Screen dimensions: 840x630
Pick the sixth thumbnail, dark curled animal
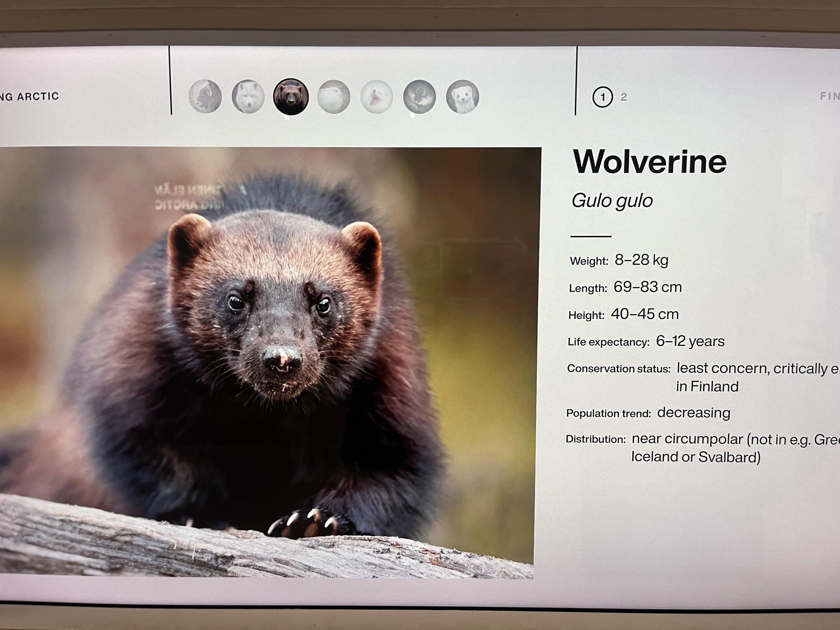(419, 97)
